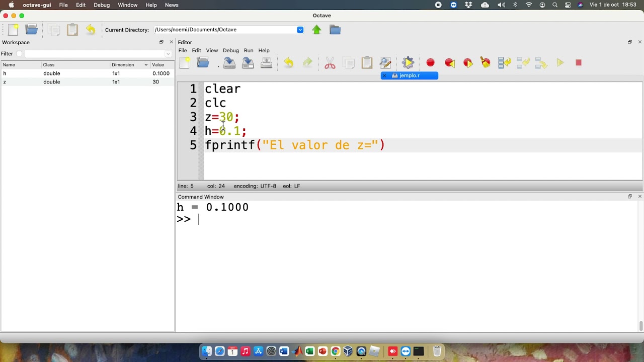Open Find and Replace icon
644x362 pixels.
385,63
